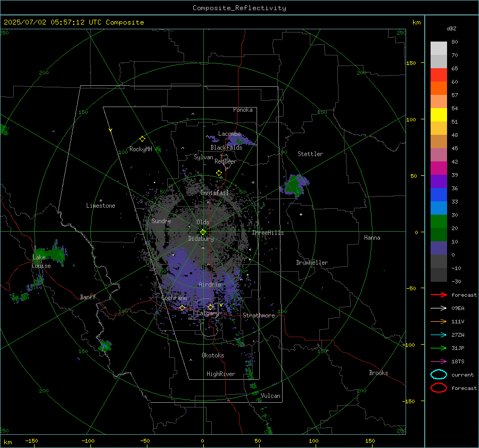Click the Sundre town label

point(161,221)
